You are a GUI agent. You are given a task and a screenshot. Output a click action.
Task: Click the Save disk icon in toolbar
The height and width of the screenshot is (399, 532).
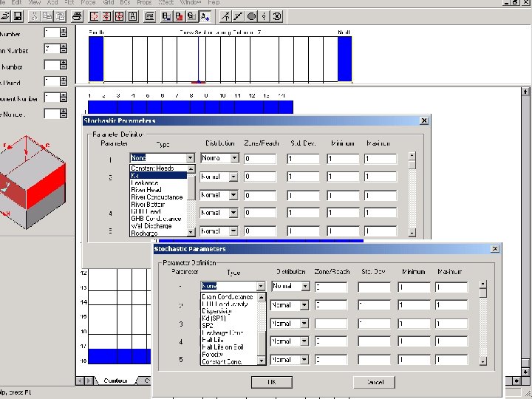pyautogui.click(x=17, y=16)
